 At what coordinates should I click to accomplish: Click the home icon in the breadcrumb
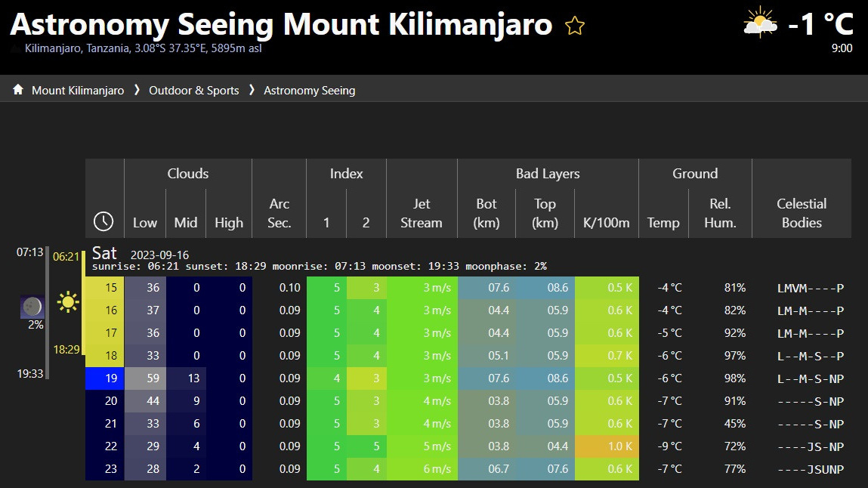(18, 90)
